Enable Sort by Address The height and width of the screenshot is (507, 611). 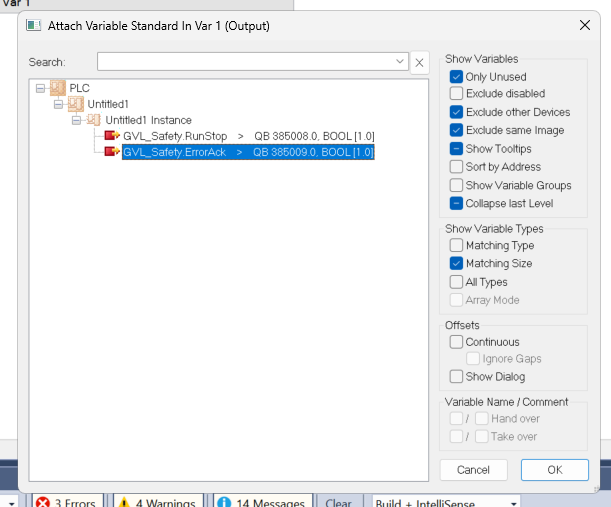[456, 167]
